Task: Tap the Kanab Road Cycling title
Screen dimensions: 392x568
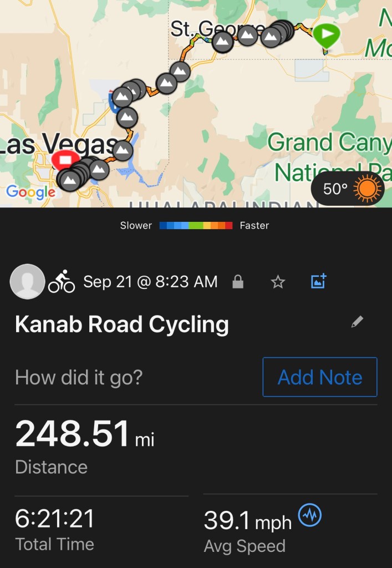Action: tap(122, 324)
